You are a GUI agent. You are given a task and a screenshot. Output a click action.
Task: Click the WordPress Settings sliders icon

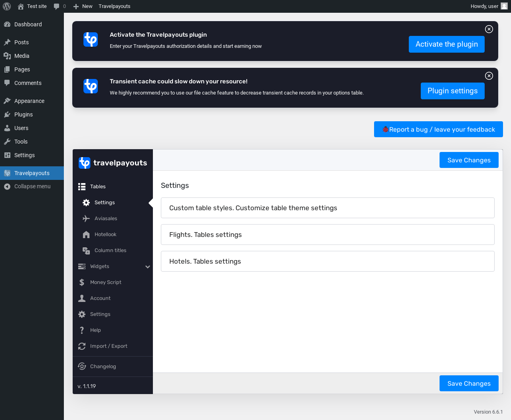tap(7, 155)
